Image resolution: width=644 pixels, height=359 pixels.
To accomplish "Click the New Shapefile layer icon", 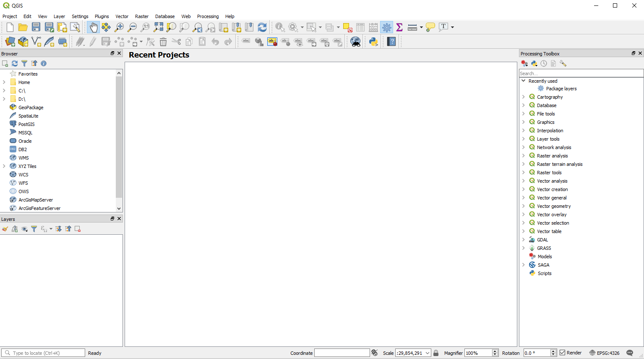I will pos(36,42).
